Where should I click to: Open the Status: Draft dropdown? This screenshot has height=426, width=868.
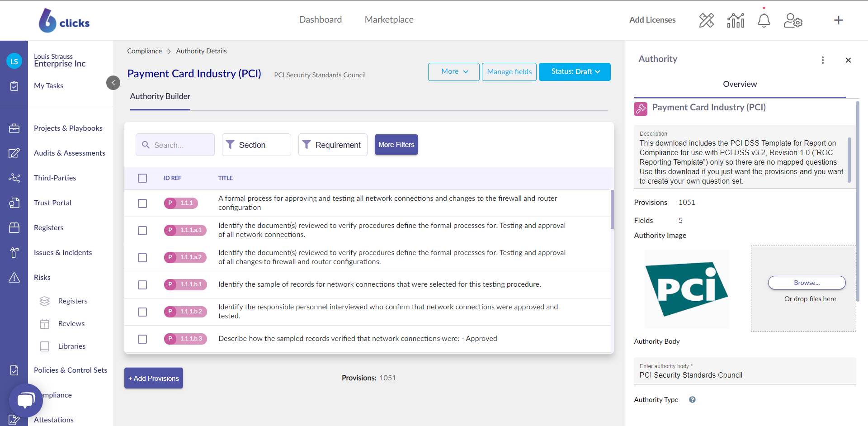575,72
